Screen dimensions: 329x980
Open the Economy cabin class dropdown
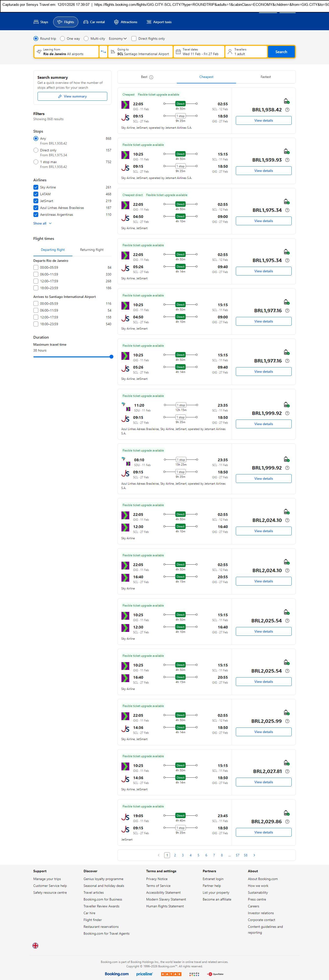pos(117,39)
